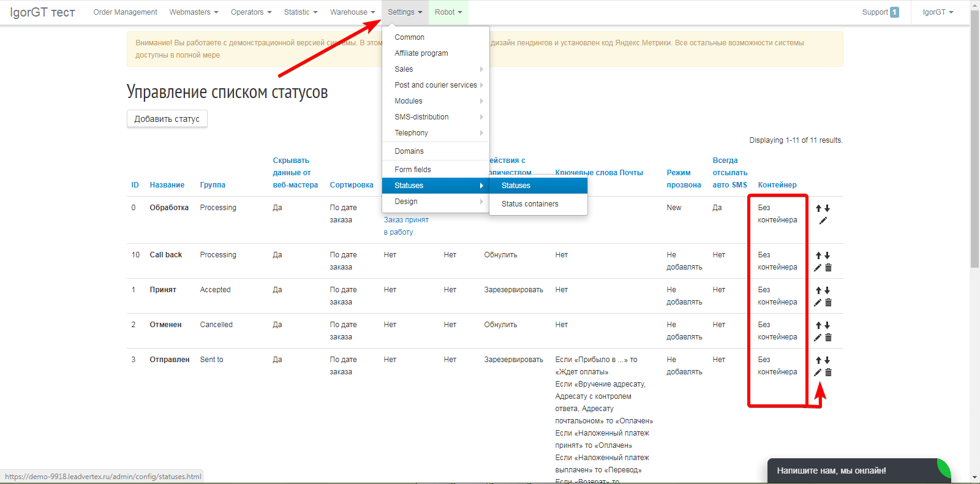Expand the Post and courier services submenu

[x=435, y=85]
